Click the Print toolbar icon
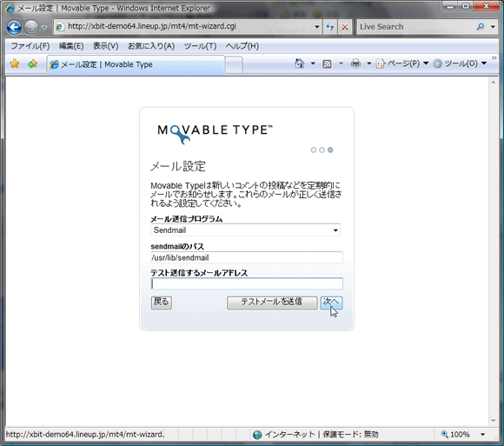Screen dimensions: 504x446 (x=355, y=63)
